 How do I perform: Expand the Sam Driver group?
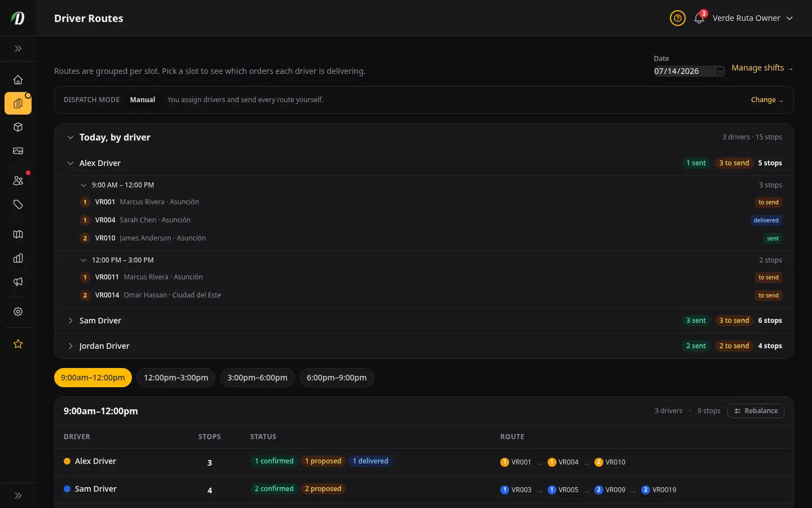point(70,321)
